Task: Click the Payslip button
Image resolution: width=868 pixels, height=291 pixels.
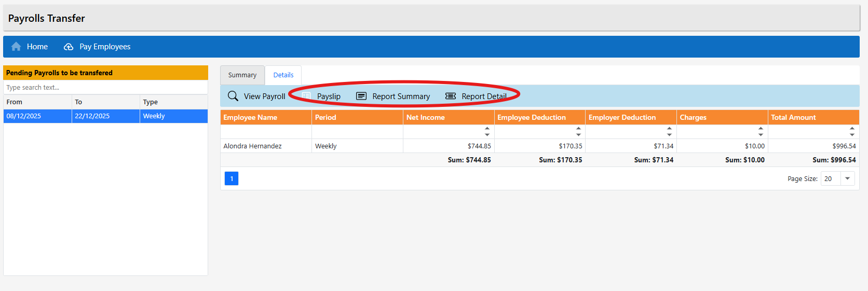Action: (321, 96)
